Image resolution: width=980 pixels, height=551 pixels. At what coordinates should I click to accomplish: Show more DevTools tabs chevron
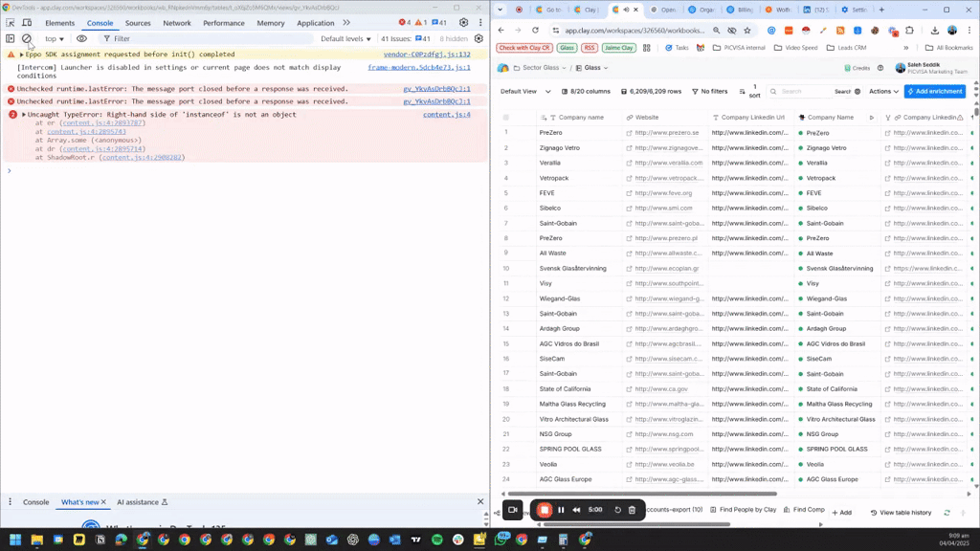(x=346, y=23)
